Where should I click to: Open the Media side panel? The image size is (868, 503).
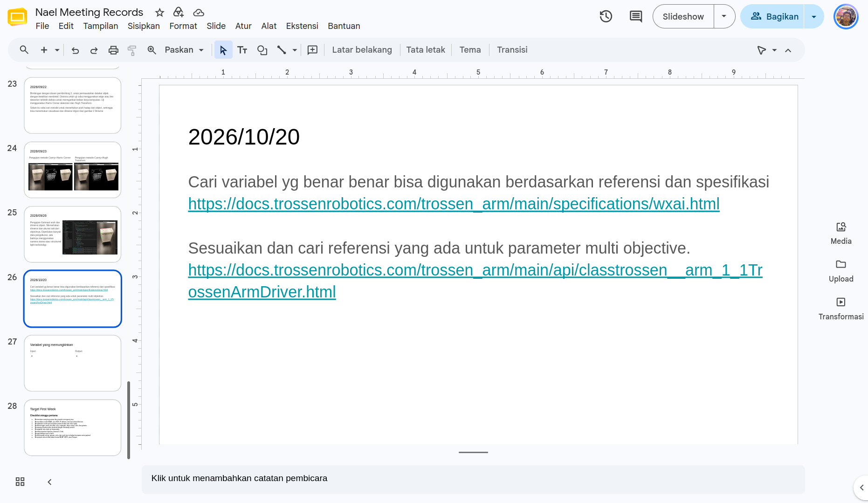click(x=841, y=233)
